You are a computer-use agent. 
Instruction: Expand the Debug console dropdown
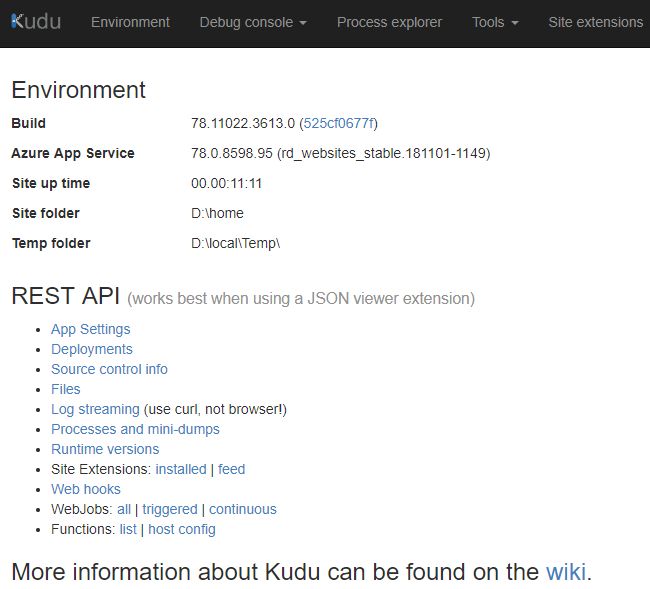253,22
